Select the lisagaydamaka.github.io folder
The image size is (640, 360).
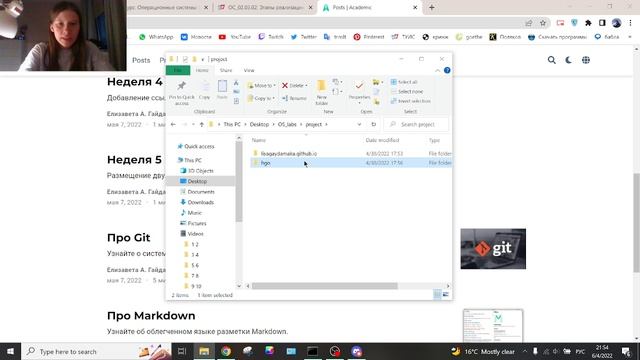[289, 153]
